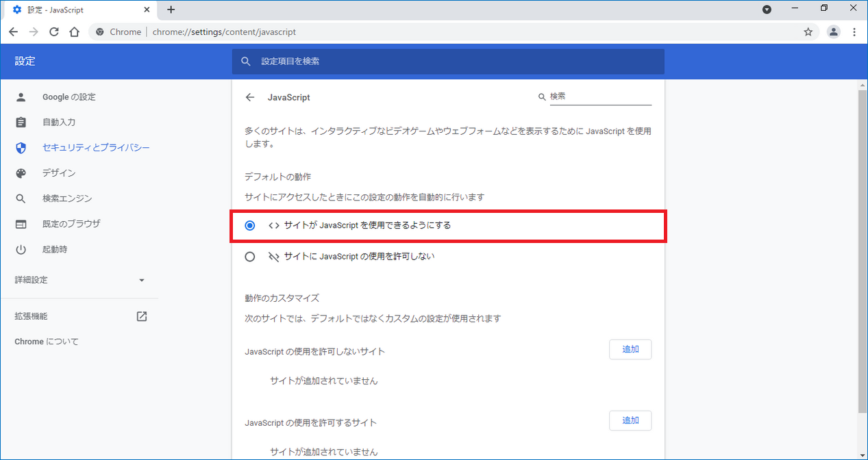Open デザイン in the sidebar

(x=59, y=173)
